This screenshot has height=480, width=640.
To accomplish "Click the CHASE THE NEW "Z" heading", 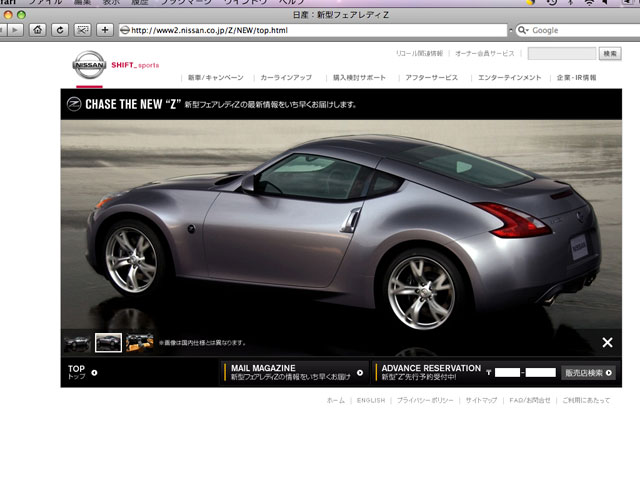I will pos(133,104).
